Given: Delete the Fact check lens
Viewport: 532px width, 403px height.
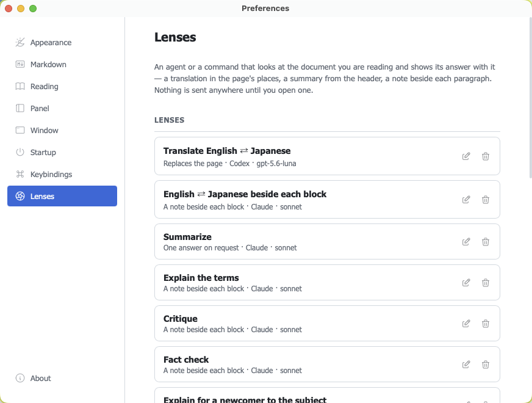Looking at the screenshot, I should [486, 365].
